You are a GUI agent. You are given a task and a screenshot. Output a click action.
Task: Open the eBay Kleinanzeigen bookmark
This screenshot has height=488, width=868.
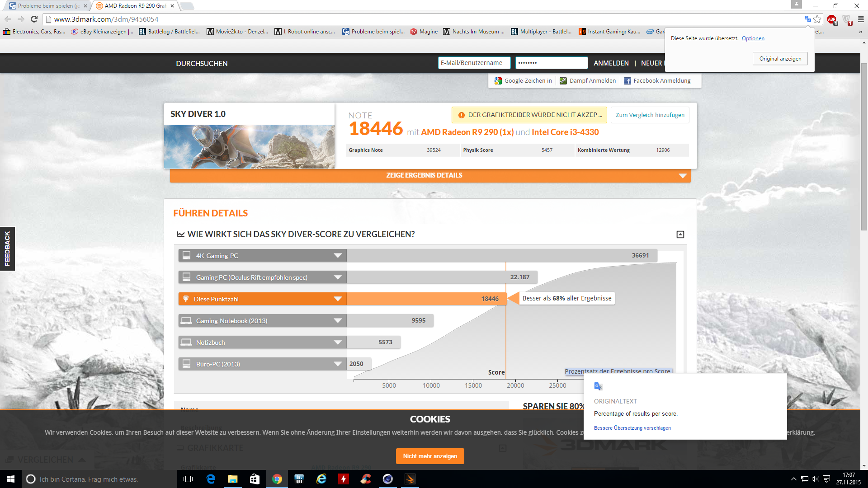tap(102, 32)
